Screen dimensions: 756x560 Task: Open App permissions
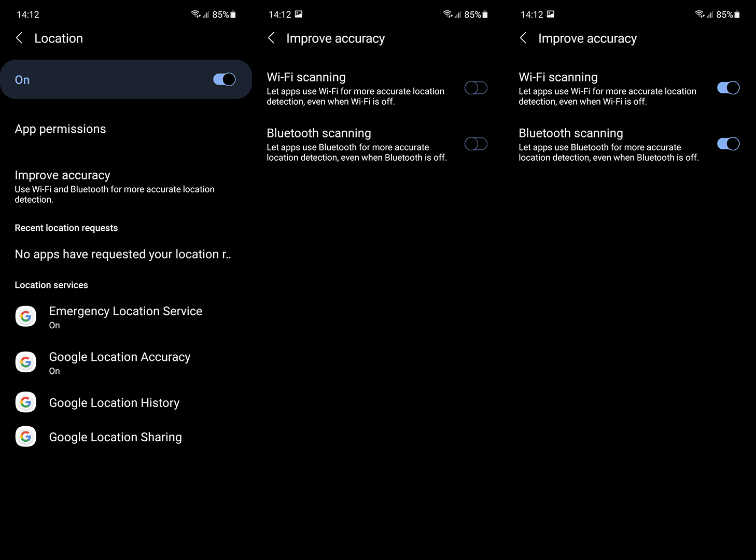pos(126,129)
